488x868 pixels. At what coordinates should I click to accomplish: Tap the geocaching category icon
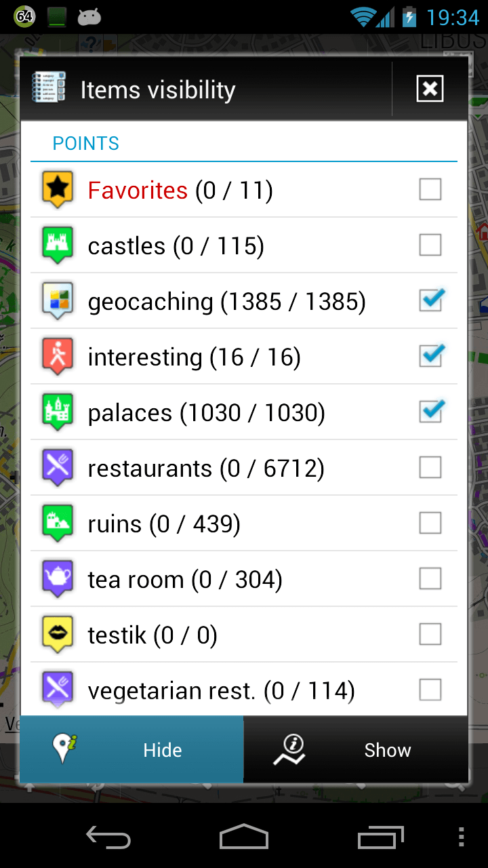(58, 300)
